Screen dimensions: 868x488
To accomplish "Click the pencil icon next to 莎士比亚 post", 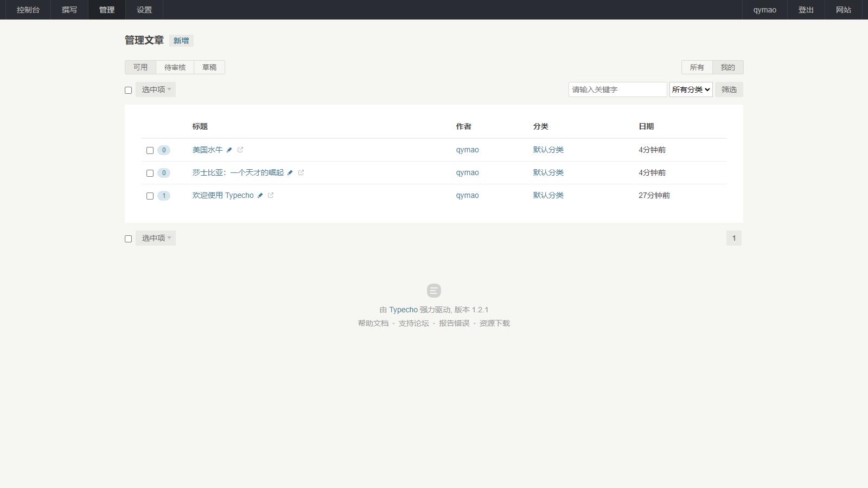I will 290,173.
